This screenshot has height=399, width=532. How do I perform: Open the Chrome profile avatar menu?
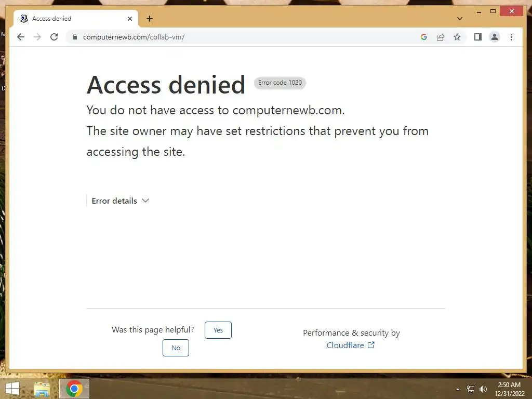click(x=495, y=37)
